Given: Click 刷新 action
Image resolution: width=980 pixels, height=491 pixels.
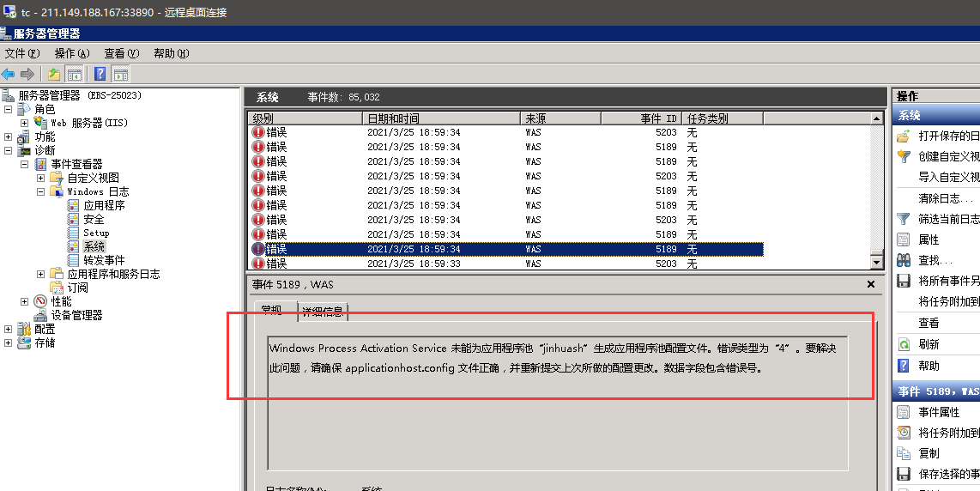Looking at the screenshot, I should 929,344.
